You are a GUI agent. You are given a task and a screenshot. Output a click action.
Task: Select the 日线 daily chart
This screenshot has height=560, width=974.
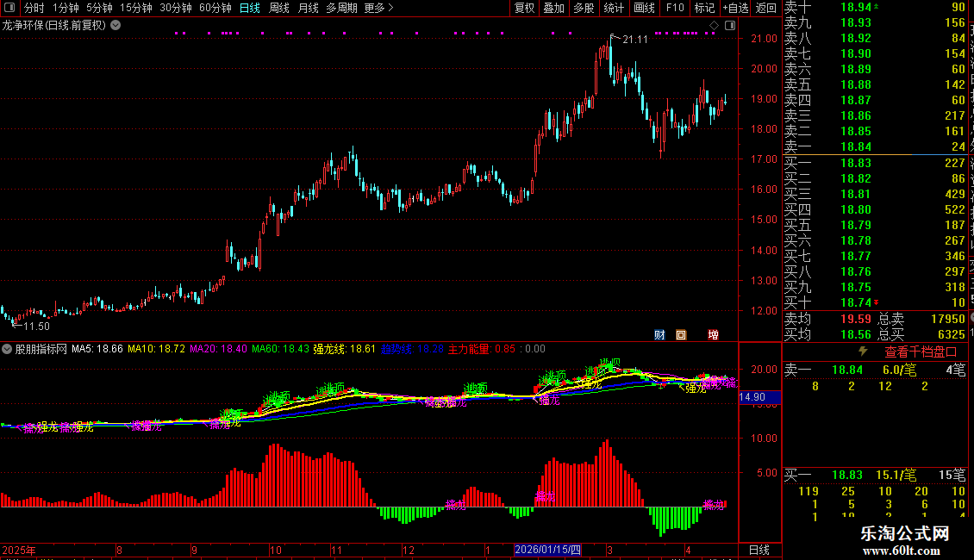coord(250,8)
